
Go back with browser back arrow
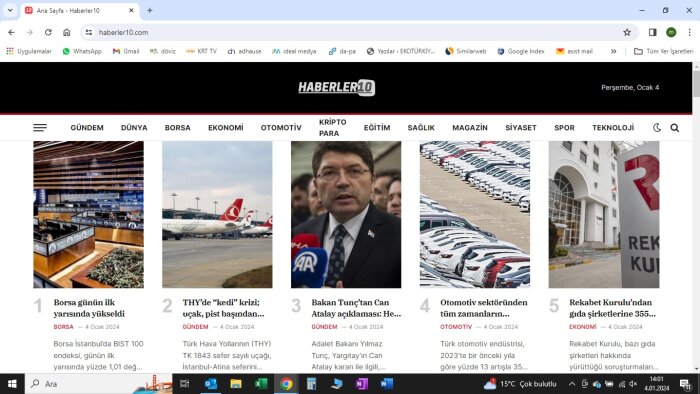(11, 32)
